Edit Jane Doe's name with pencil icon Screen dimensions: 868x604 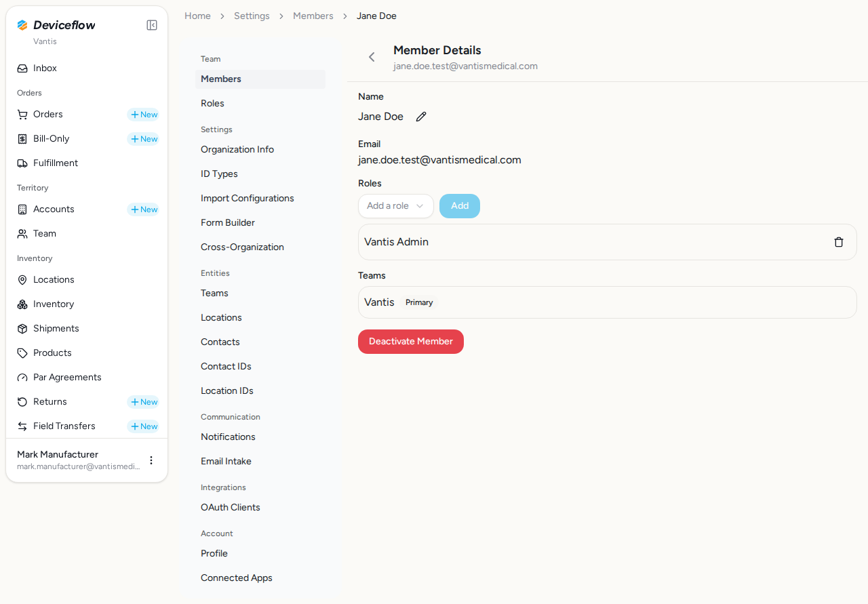421,117
